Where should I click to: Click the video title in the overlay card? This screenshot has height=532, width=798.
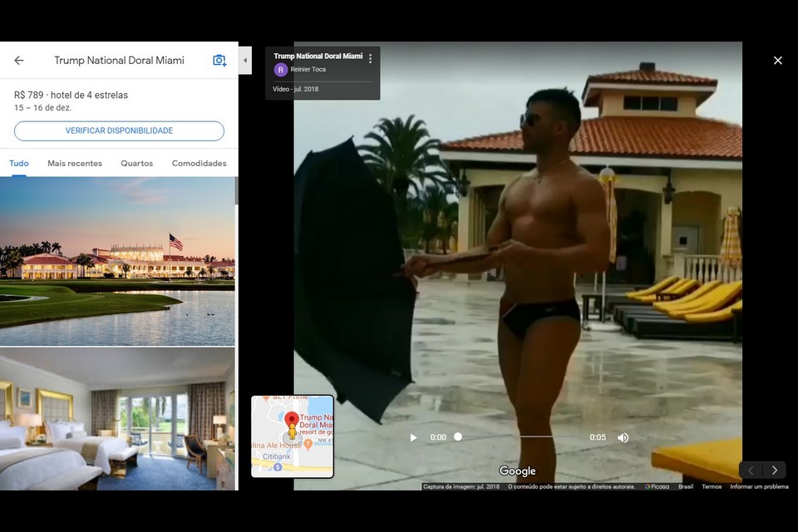click(x=318, y=56)
